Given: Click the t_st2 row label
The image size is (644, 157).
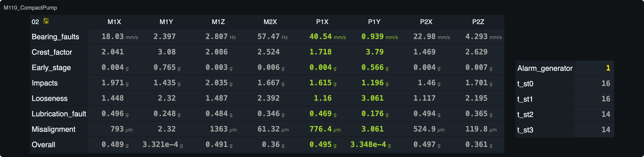Looking at the screenshot, I should pos(525,115).
